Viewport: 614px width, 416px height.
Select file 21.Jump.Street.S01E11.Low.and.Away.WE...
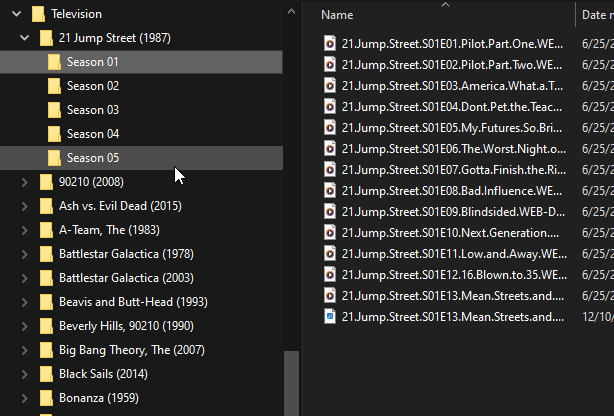tap(454, 254)
